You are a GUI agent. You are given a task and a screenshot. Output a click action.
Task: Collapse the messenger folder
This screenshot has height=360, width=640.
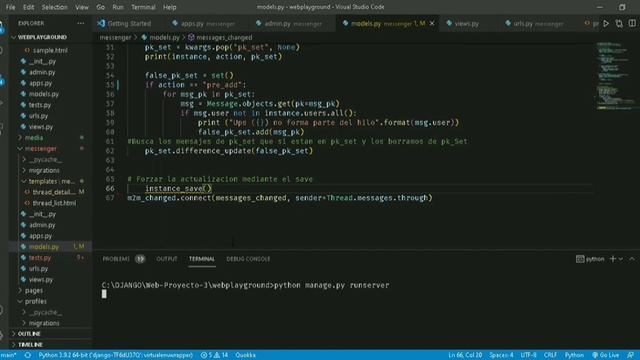[51, 149]
